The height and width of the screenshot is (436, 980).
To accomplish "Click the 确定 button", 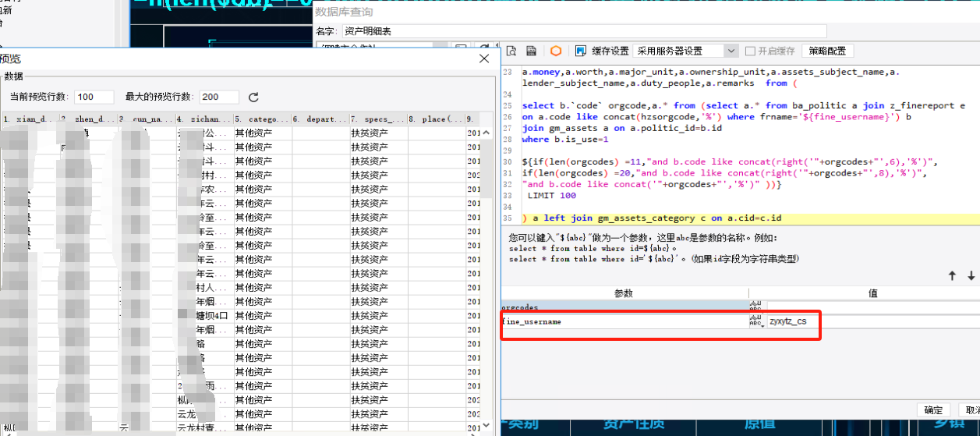I will click(x=933, y=410).
